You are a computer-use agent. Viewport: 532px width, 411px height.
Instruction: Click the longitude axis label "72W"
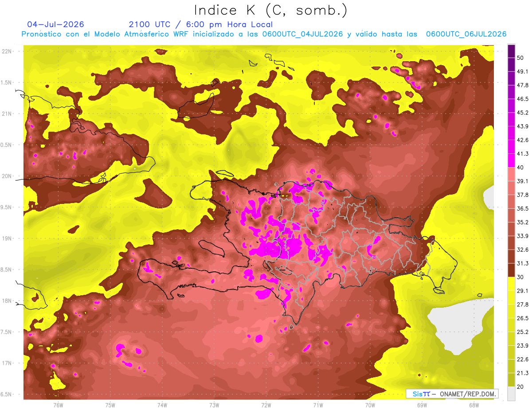(x=266, y=405)
